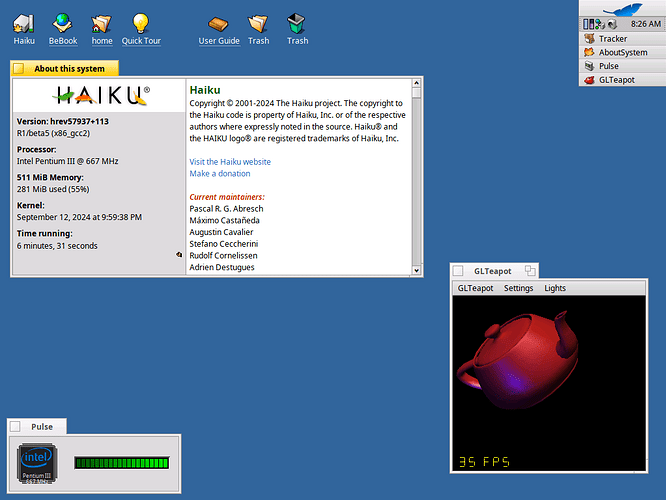Click the Version: hrev57937+113 text
Viewport: 666px width, 500px height.
pos(62,121)
